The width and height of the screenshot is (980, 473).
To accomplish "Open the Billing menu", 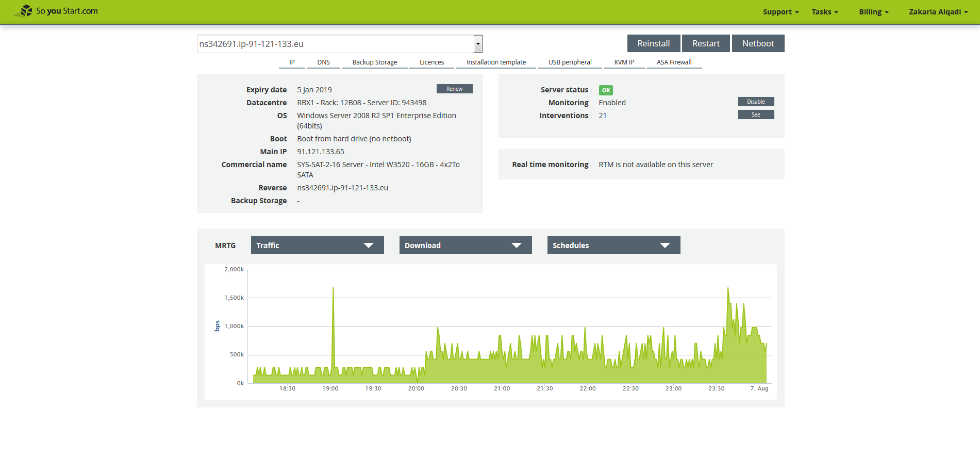I will click(873, 12).
